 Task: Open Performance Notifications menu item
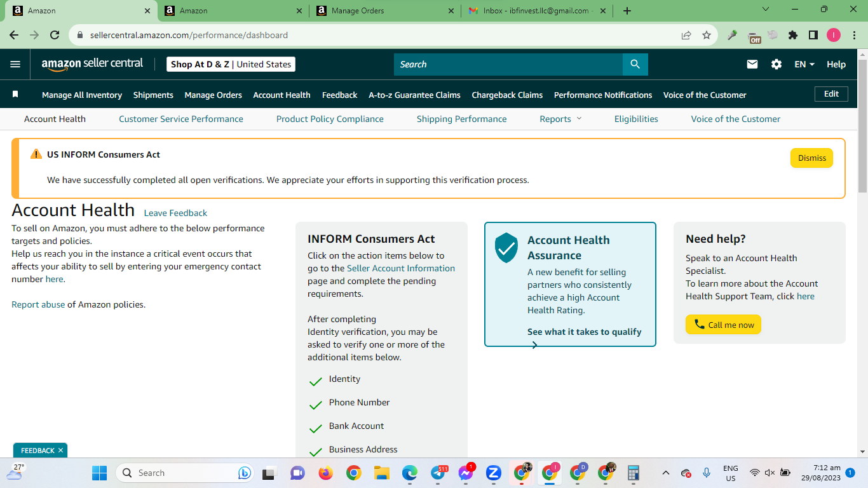point(603,95)
